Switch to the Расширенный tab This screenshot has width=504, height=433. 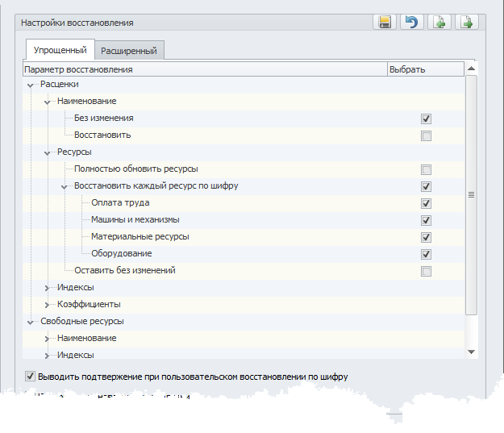pyautogui.click(x=129, y=51)
